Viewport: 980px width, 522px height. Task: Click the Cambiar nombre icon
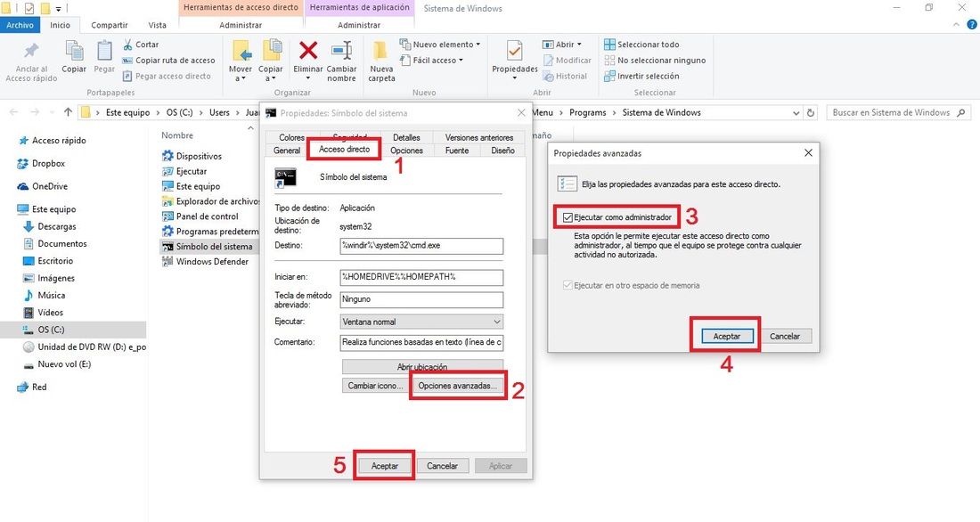click(341, 50)
